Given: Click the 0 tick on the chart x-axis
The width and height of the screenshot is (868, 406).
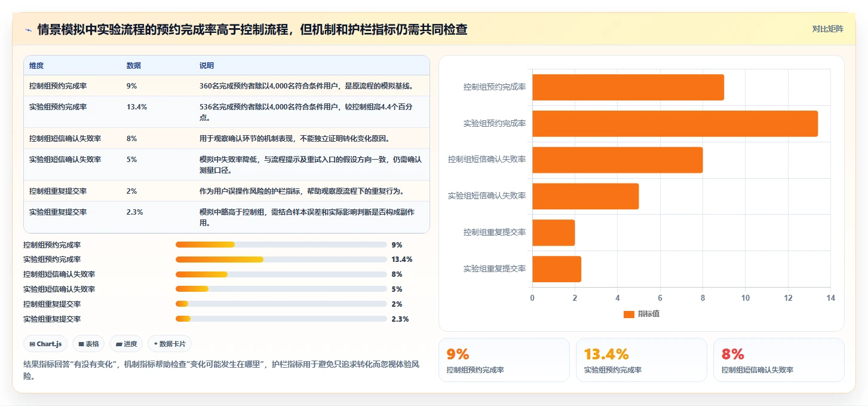Looking at the screenshot, I should (532, 298).
